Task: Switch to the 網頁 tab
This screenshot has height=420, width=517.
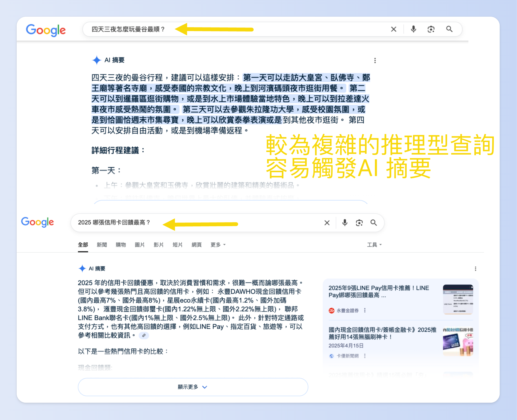Action: tap(197, 245)
